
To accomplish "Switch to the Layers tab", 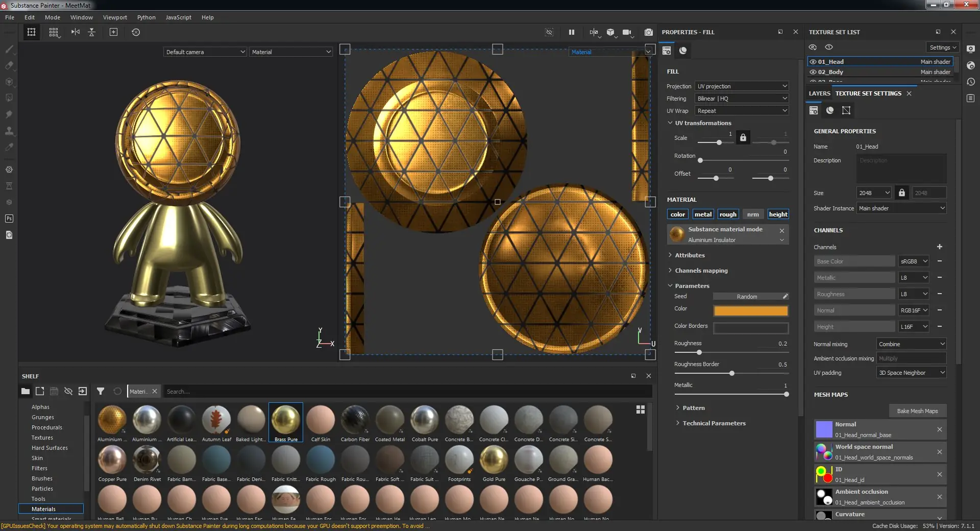I will [x=819, y=93].
